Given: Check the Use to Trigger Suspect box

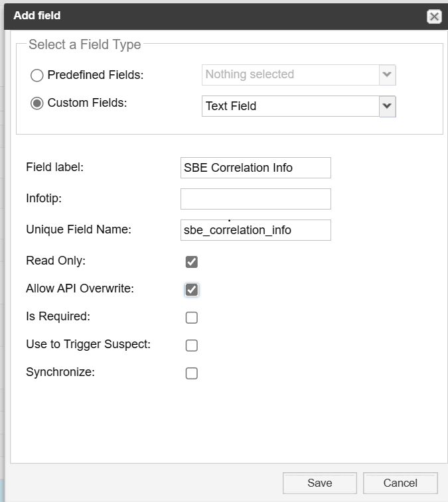Looking at the screenshot, I should [192, 345].
